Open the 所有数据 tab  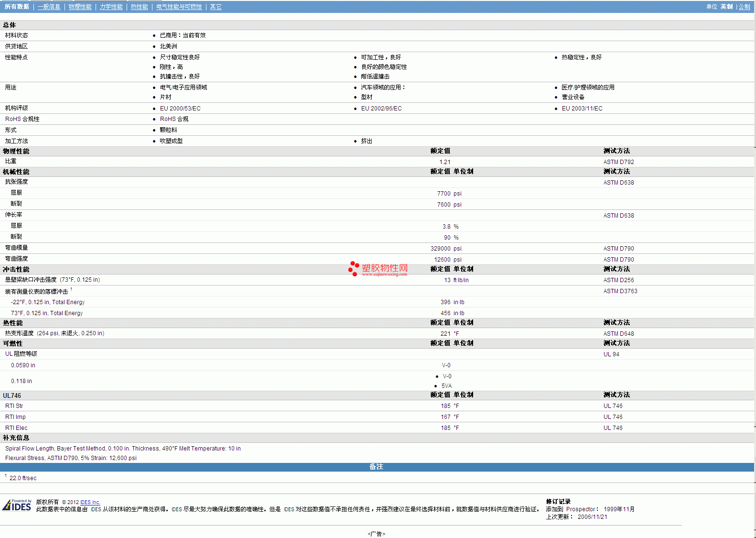point(17,7)
